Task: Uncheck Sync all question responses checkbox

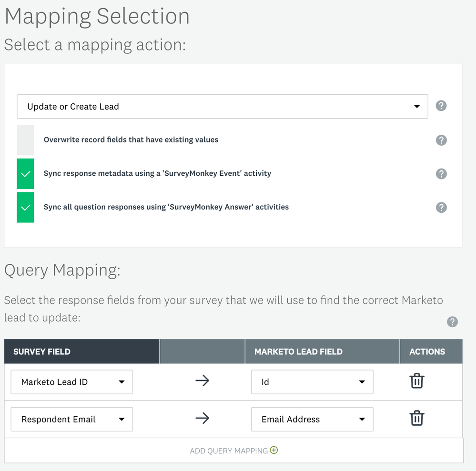Action: point(25,207)
